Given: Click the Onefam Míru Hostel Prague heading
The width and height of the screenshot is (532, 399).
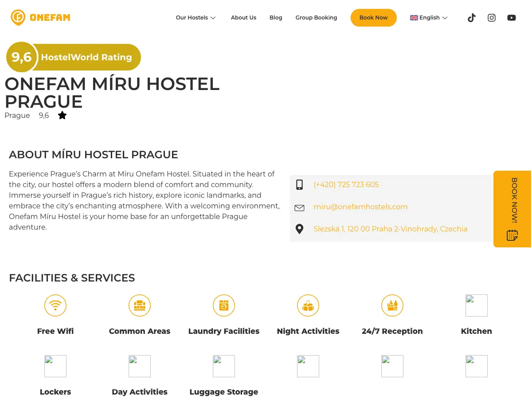Looking at the screenshot, I should tap(112, 93).
